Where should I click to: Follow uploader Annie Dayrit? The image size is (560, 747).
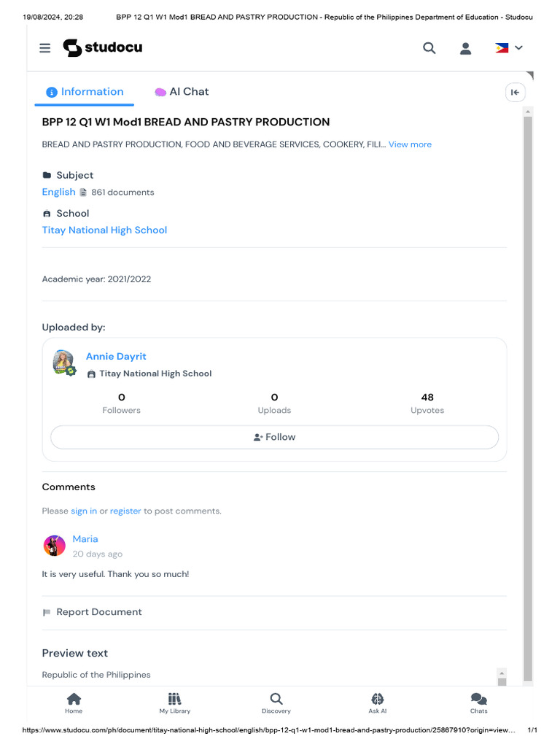274,437
